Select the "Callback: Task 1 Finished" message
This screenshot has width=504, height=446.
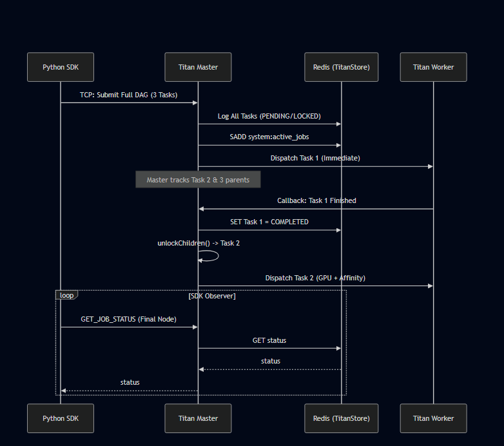(x=316, y=200)
